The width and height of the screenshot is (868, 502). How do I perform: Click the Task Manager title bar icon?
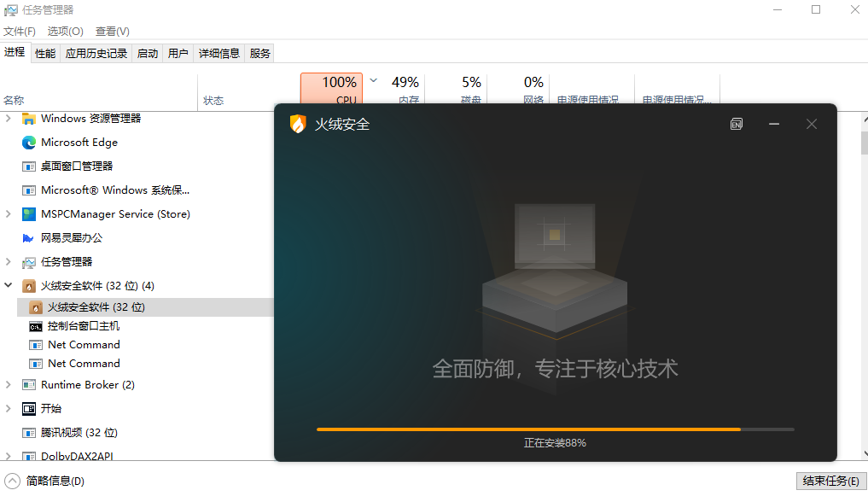coord(10,10)
